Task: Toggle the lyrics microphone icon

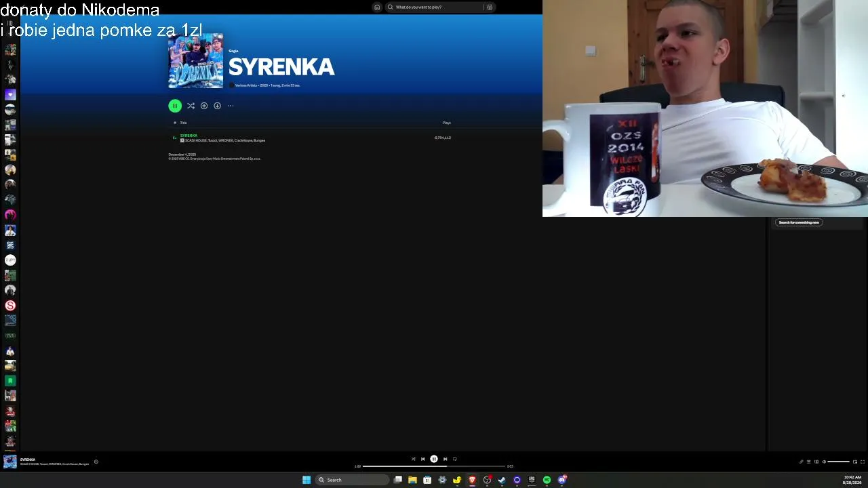Action: [801, 462]
